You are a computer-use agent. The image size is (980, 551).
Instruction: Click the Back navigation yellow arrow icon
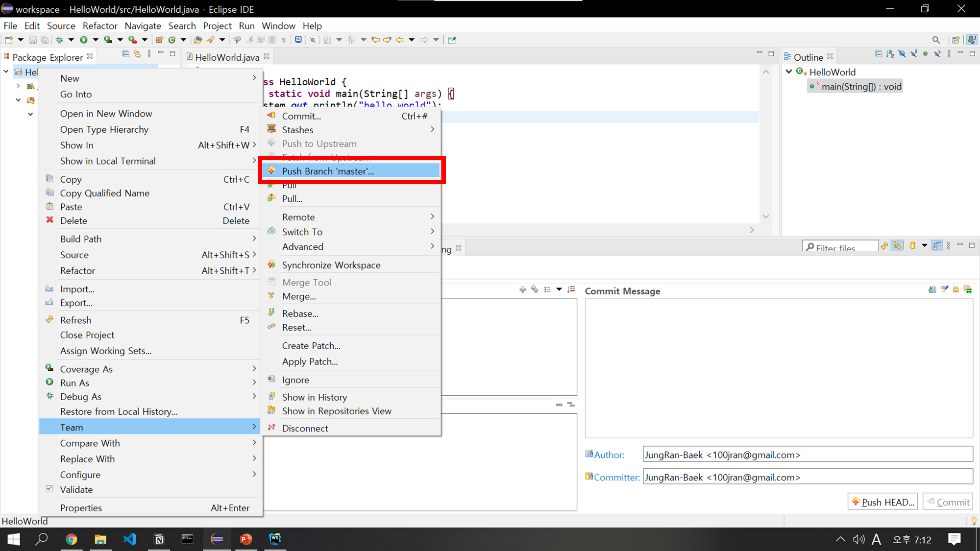(400, 40)
